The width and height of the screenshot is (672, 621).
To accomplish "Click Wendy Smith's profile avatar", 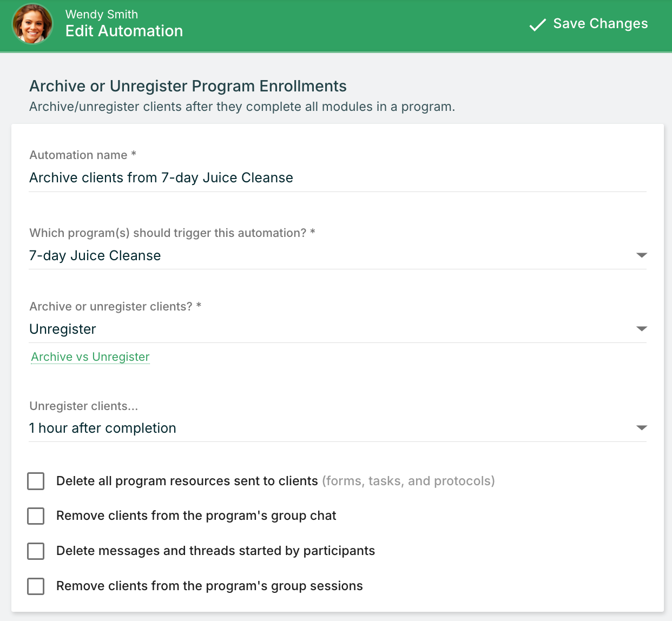I will pos(32,24).
